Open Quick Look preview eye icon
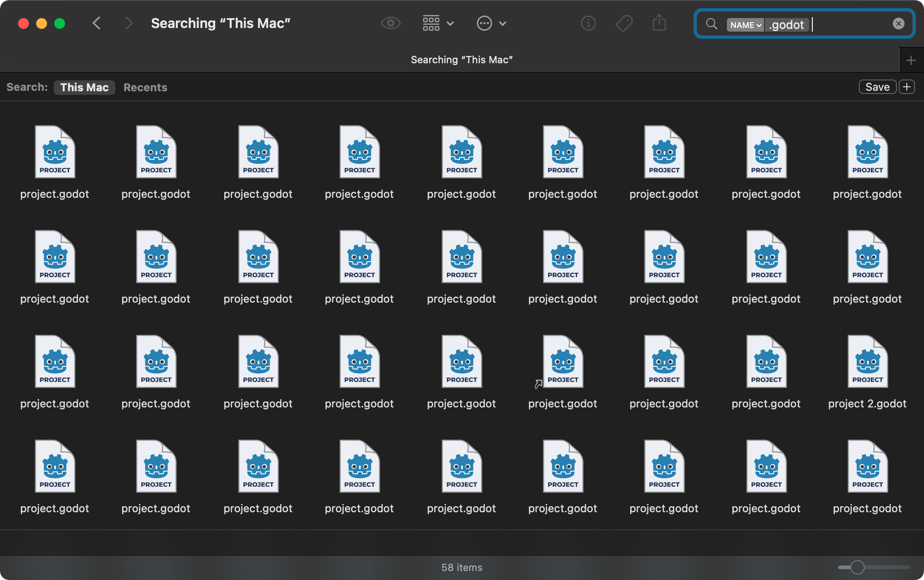The height and width of the screenshot is (580, 924). (x=390, y=23)
